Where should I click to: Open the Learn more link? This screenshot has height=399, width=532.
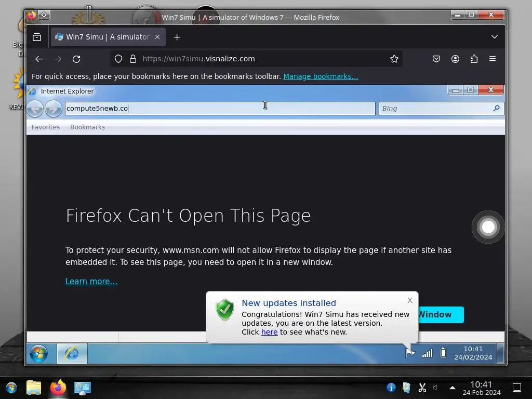pos(91,281)
